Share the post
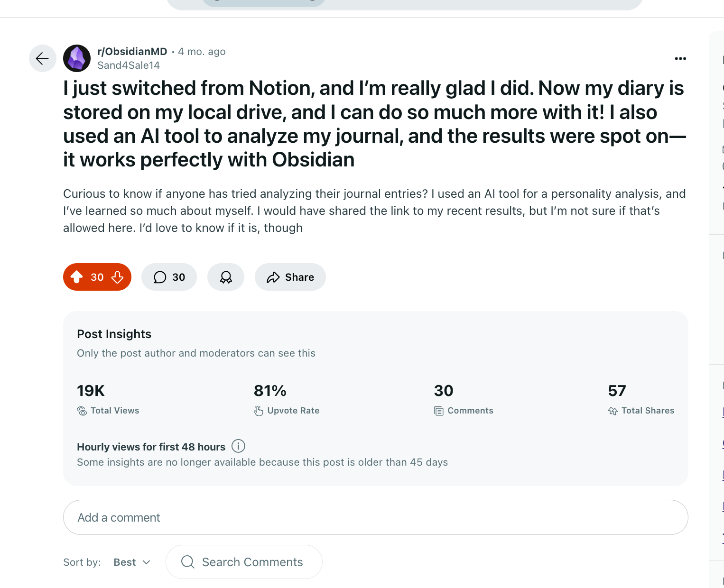 (290, 277)
